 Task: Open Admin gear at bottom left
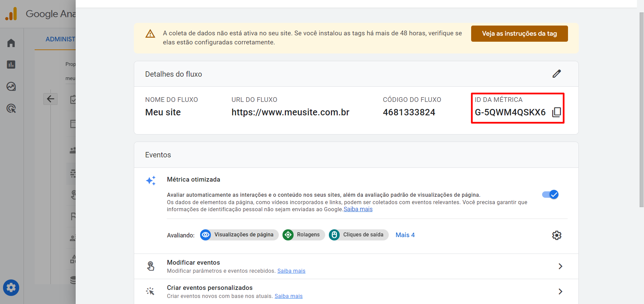click(11, 288)
